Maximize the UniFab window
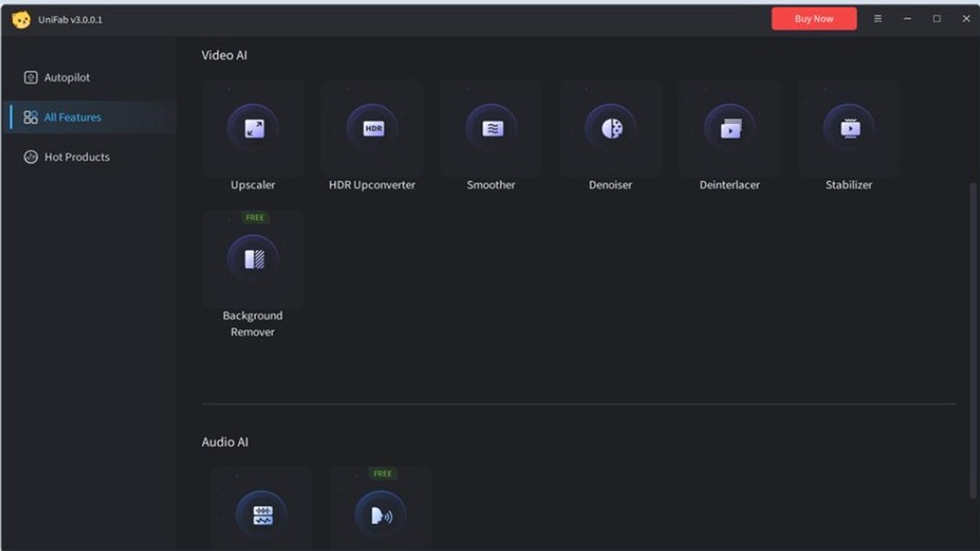The width and height of the screenshot is (980, 551). coord(936,19)
